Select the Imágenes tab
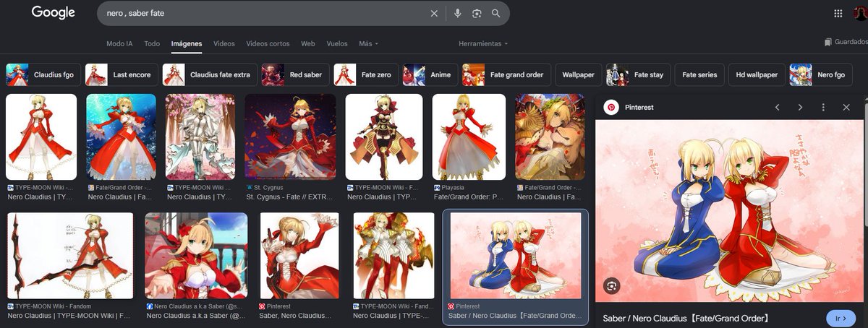 pyautogui.click(x=187, y=43)
